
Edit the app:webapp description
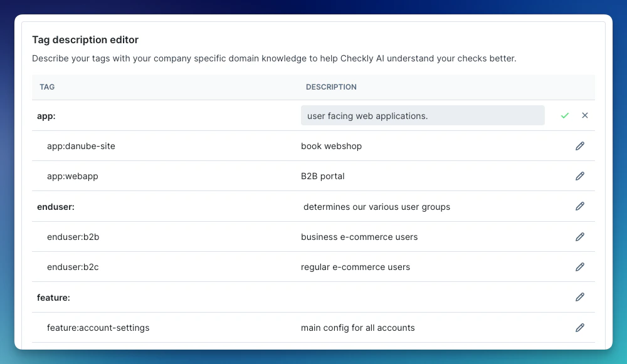tap(580, 176)
